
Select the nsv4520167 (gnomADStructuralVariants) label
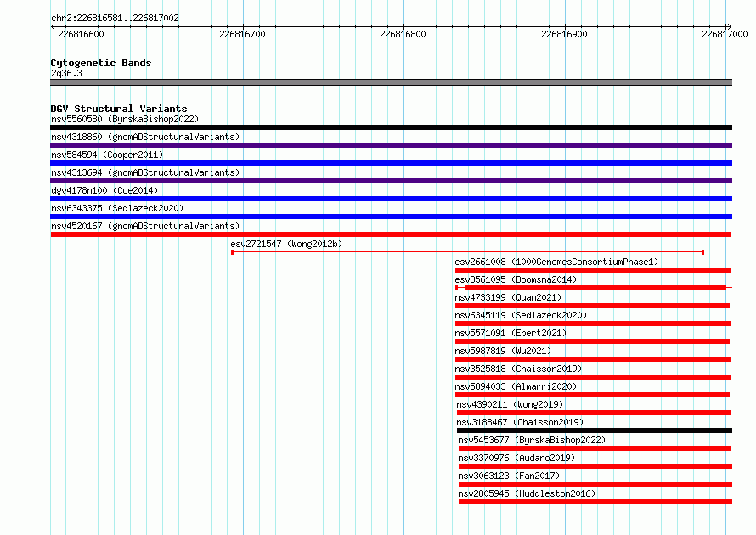(x=145, y=226)
